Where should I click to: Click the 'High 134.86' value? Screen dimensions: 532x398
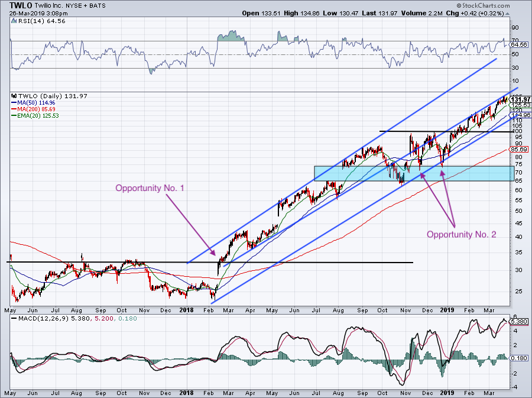(301, 13)
